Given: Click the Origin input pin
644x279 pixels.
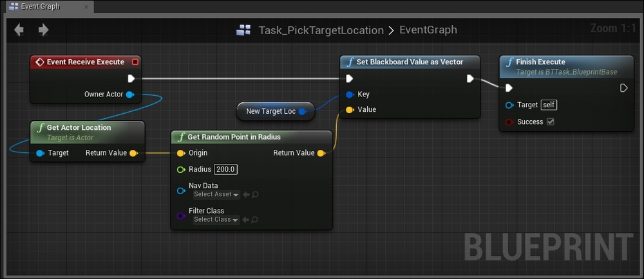Looking at the screenshot, I should [181, 153].
